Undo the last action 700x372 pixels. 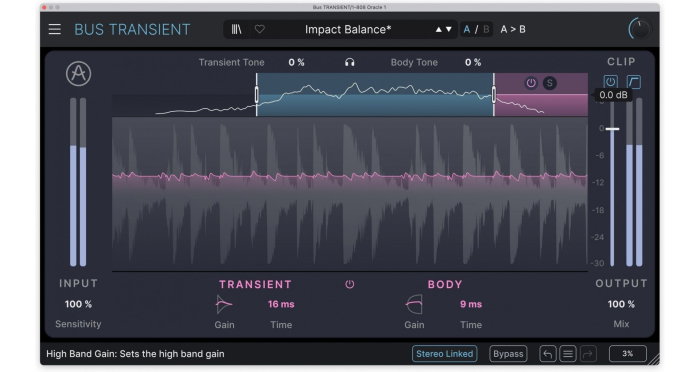pos(547,354)
